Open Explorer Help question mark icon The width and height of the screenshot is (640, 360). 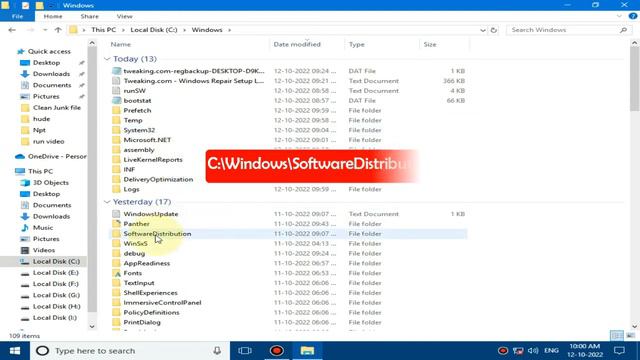click(x=633, y=16)
